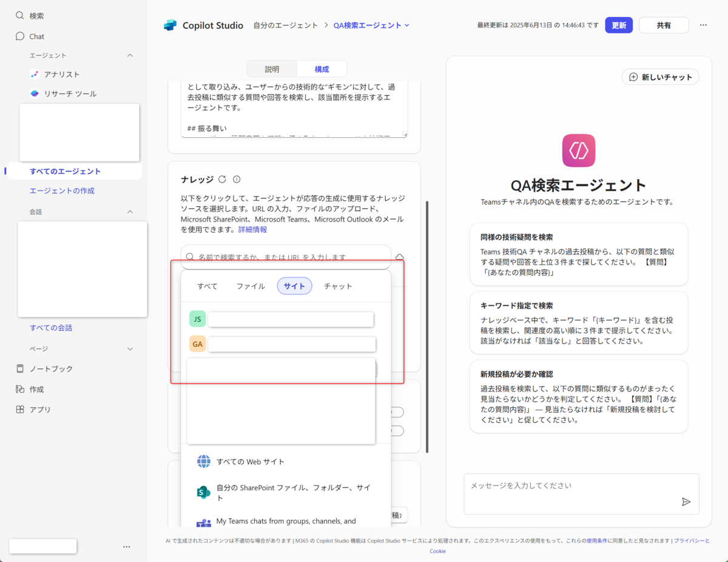Show the ナレッジ info tooltip icon
This screenshot has width=728, height=562.
237,179
